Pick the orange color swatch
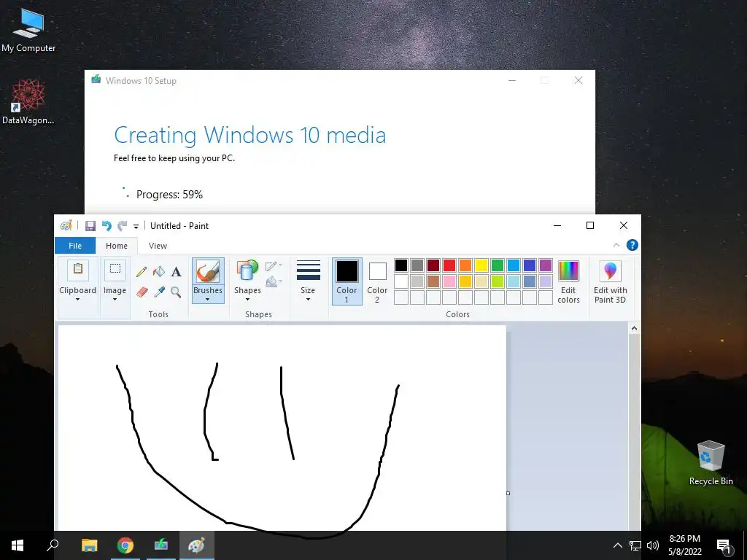The height and width of the screenshot is (560, 747). click(465, 265)
